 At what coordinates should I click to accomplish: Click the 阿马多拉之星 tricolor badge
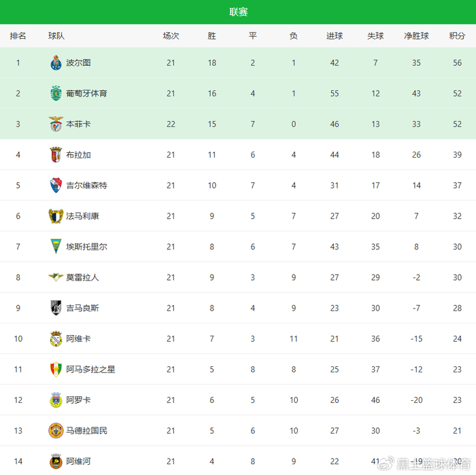[56, 369]
